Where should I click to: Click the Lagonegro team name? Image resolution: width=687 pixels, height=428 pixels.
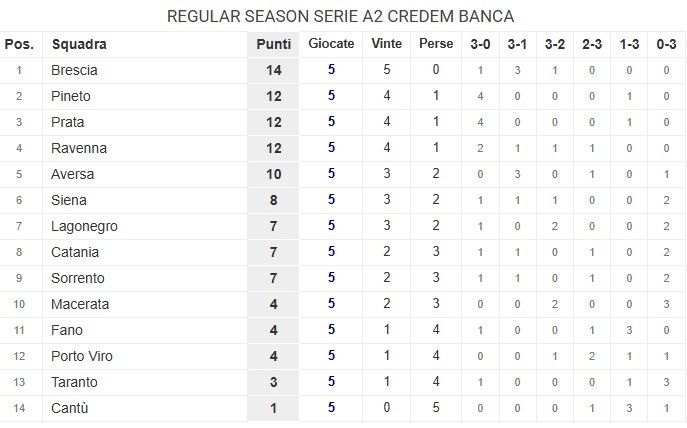84,226
